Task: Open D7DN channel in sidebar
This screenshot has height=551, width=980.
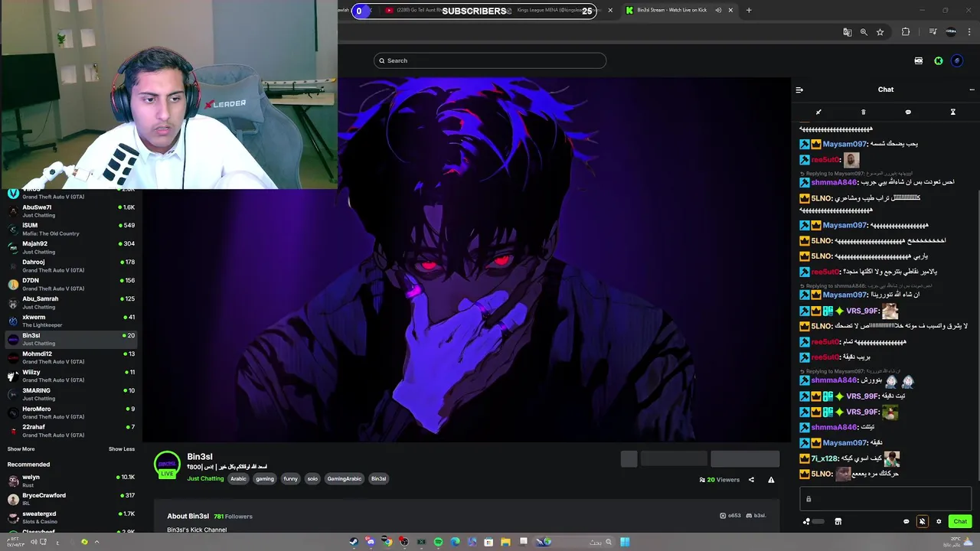Action: pyautogui.click(x=70, y=284)
